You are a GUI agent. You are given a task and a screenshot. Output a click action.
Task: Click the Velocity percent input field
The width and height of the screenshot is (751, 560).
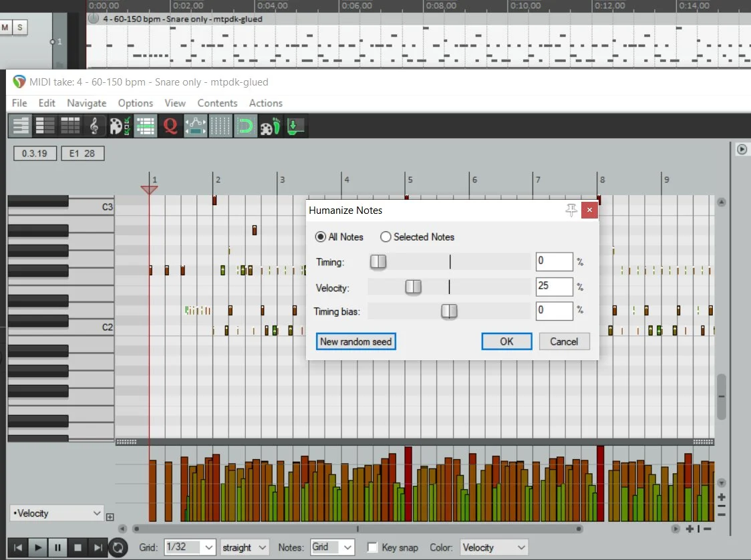[x=554, y=287]
